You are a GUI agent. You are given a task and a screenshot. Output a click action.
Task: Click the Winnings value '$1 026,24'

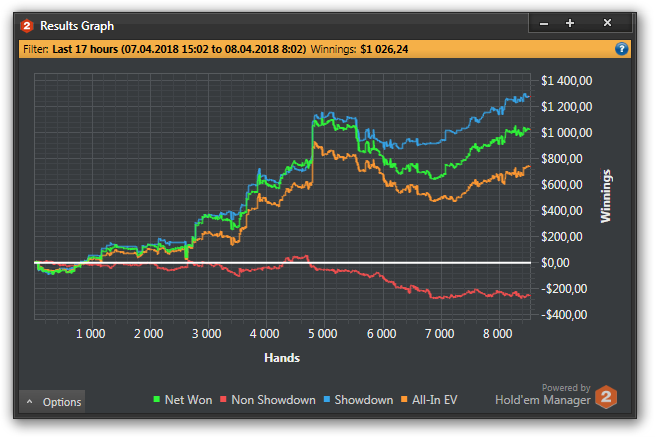[x=384, y=49]
